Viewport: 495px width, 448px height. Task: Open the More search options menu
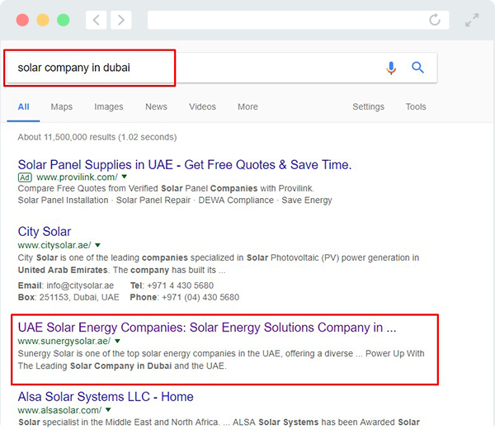pyautogui.click(x=247, y=106)
